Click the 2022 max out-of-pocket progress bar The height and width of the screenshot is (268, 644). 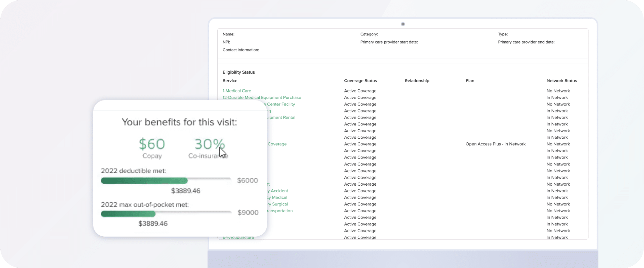[x=166, y=214]
